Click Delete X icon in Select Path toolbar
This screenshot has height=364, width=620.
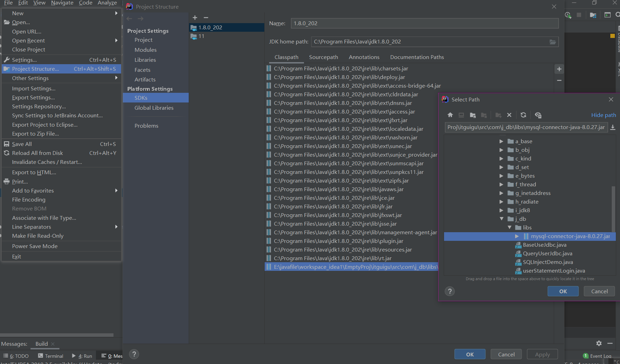click(x=509, y=115)
